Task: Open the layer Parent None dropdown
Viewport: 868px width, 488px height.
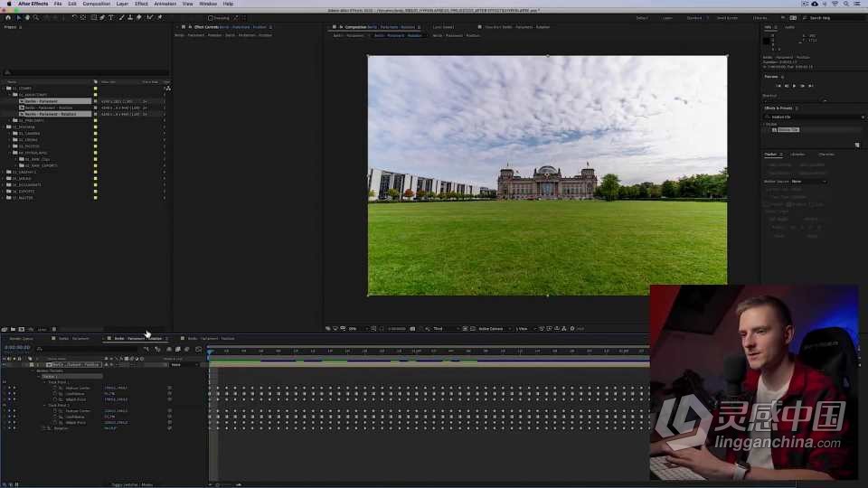Action: click(183, 364)
